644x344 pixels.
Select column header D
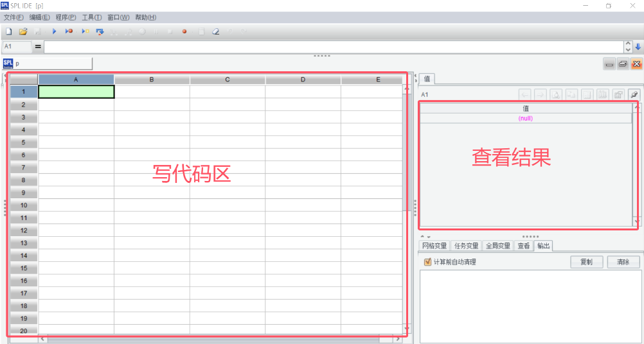point(303,80)
